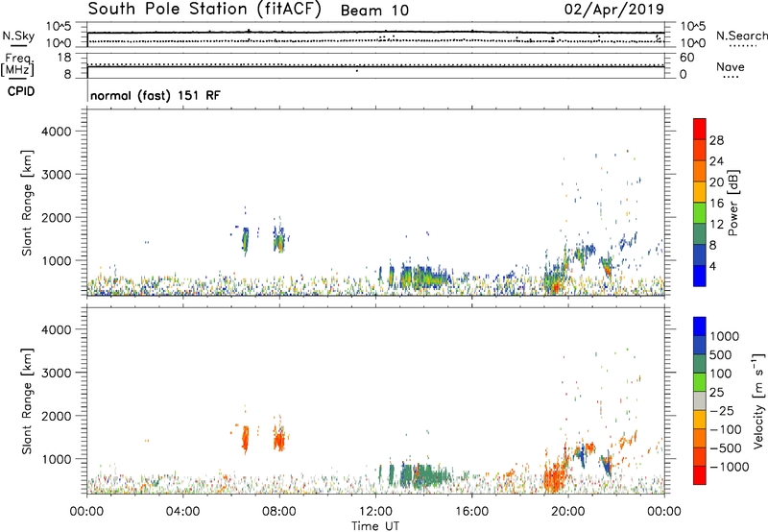Image resolution: width=768 pixels, height=532 pixels.
Task: Click the "12:00" time axis label
Action: (x=375, y=512)
